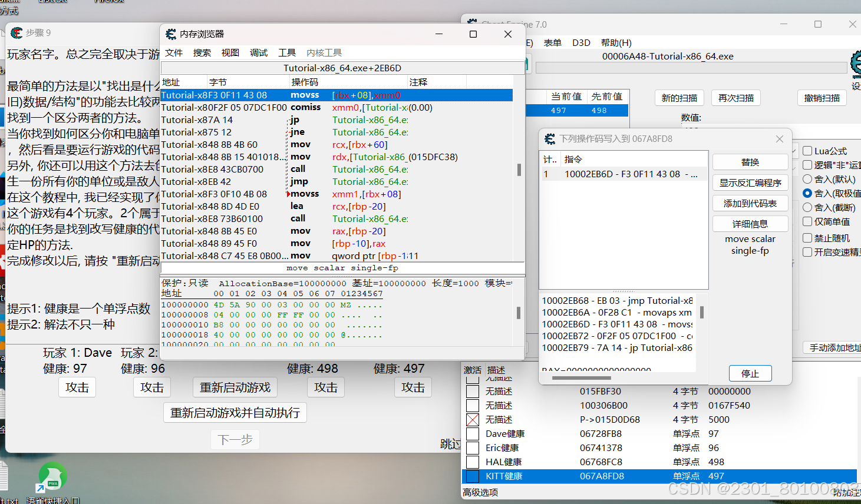Open the 内核工具 menu in Memory Viewer

pyautogui.click(x=324, y=52)
